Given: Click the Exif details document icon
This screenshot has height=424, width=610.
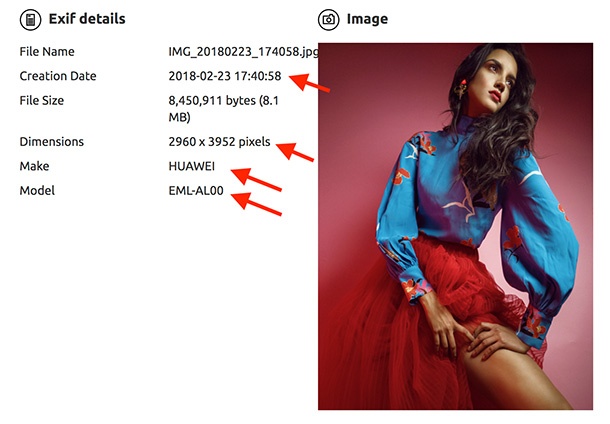Looking at the screenshot, I should click(x=30, y=19).
